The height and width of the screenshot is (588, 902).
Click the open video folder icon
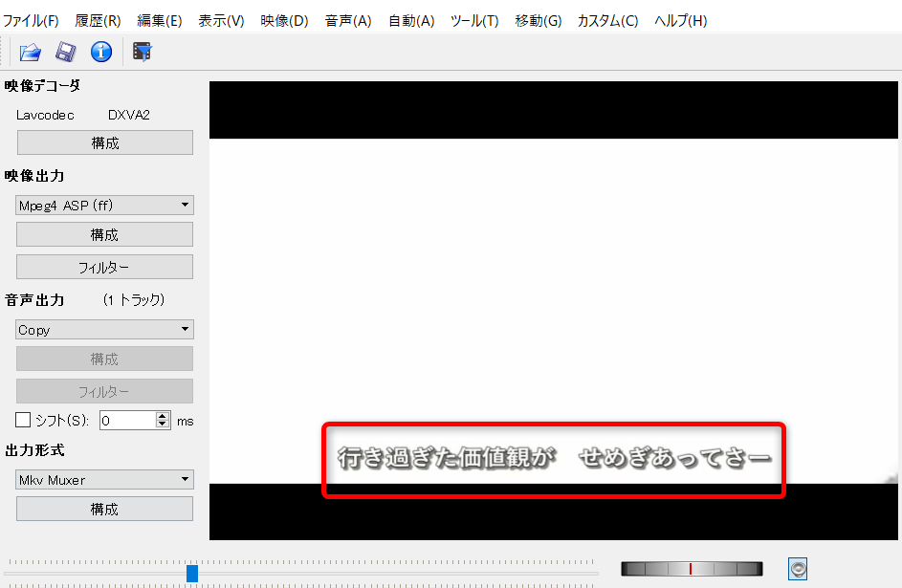point(30,52)
